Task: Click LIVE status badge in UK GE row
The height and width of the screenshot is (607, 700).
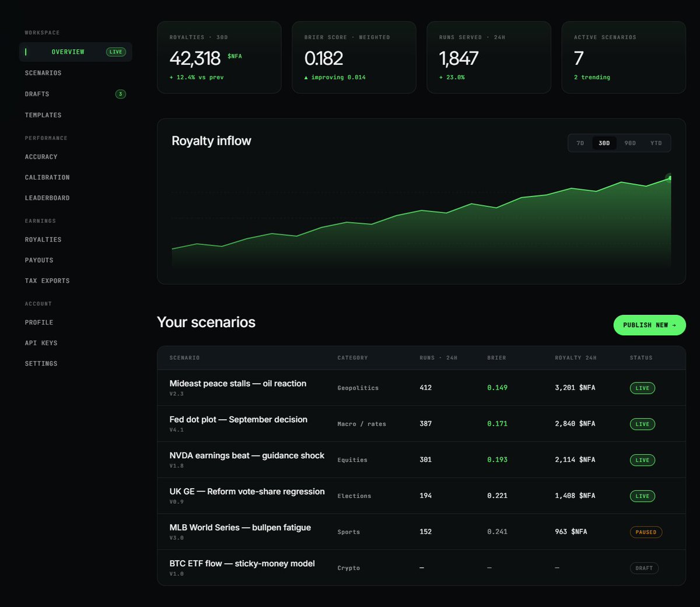Action: [642, 496]
